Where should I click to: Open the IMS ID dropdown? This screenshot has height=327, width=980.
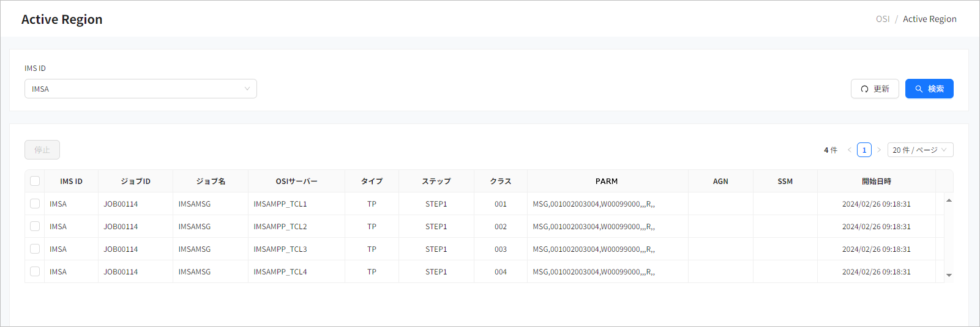(x=140, y=89)
